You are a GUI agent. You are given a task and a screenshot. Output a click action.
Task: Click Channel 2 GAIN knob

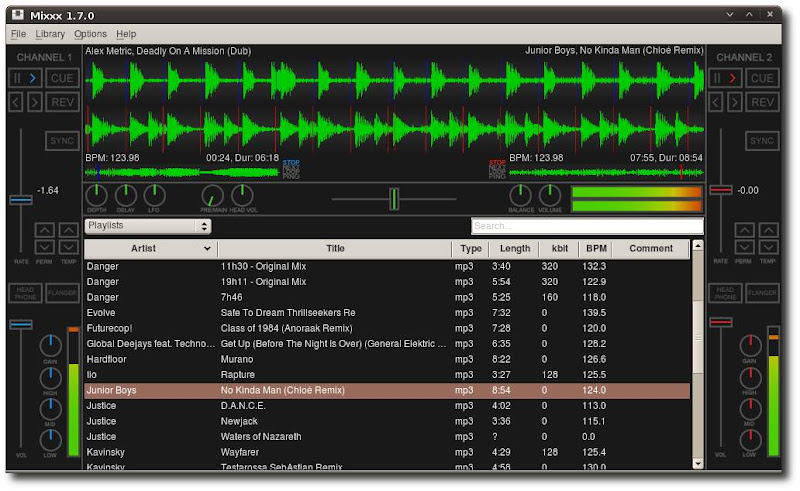pos(751,346)
